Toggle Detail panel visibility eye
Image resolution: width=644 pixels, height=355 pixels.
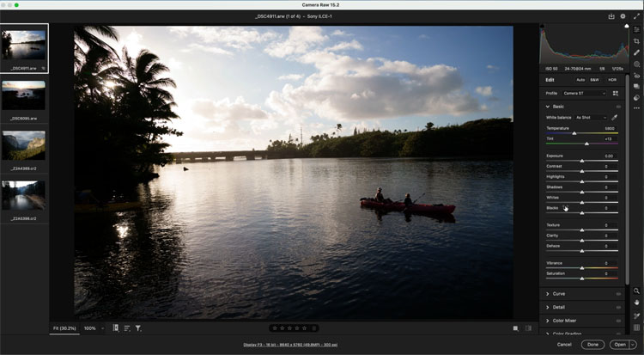tap(618, 307)
